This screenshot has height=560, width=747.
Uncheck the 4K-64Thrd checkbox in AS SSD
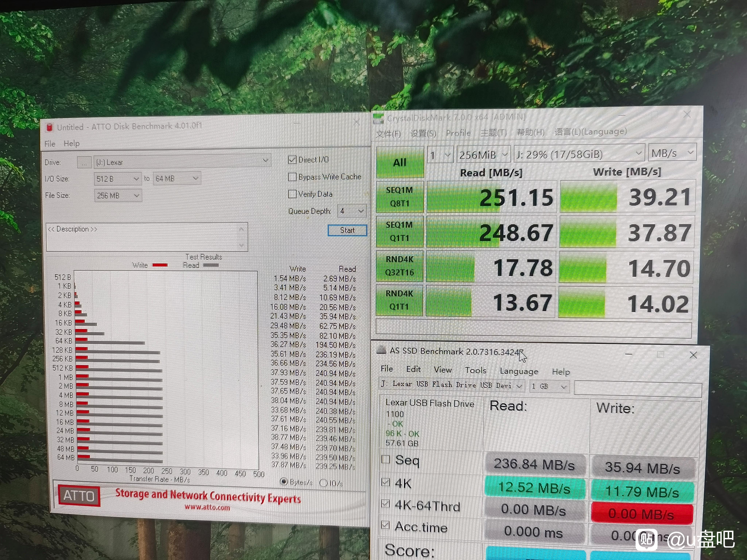385,504
